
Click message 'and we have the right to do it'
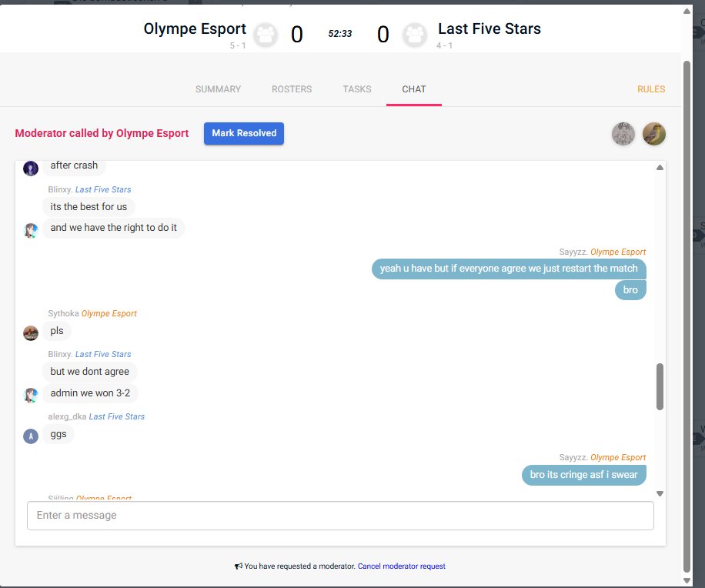point(113,228)
